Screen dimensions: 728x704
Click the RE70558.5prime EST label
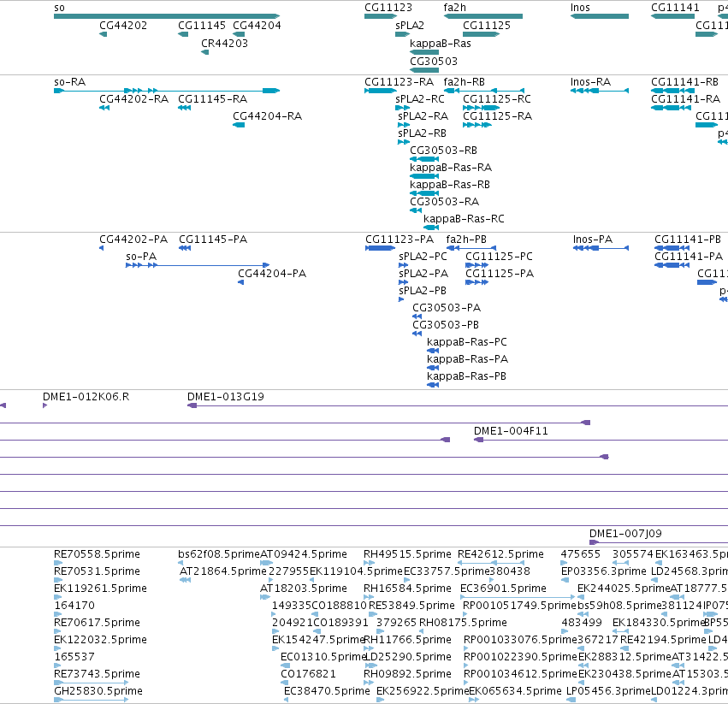pyautogui.click(x=97, y=554)
